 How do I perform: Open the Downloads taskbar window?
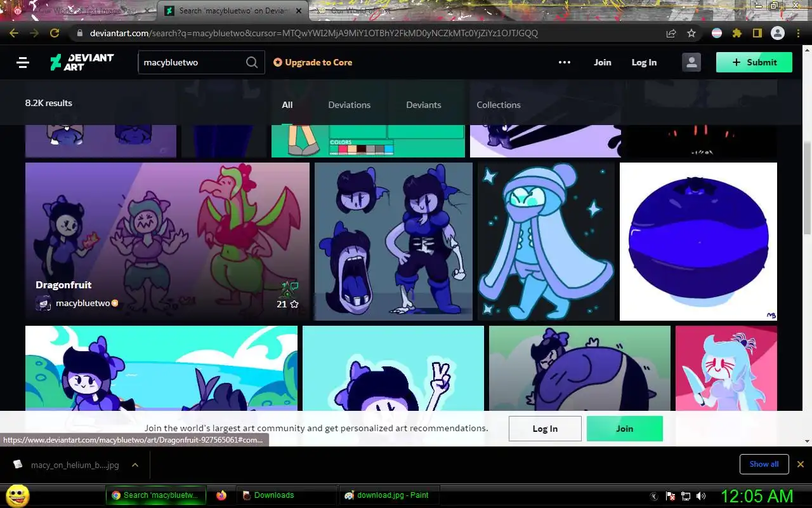pyautogui.click(x=286, y=495)
